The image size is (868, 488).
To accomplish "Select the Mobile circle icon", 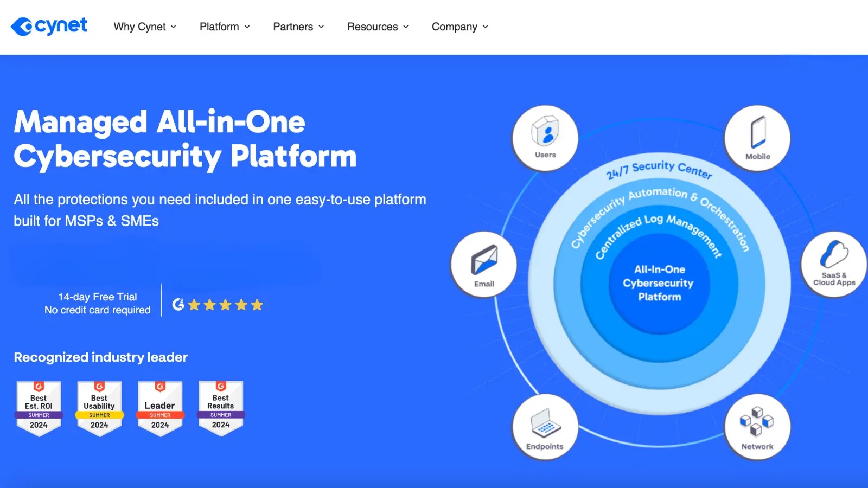I will [757, 138].
